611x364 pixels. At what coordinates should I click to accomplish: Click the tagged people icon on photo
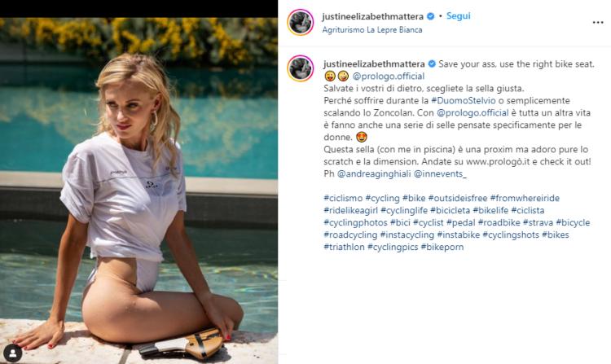coord(12,352)
